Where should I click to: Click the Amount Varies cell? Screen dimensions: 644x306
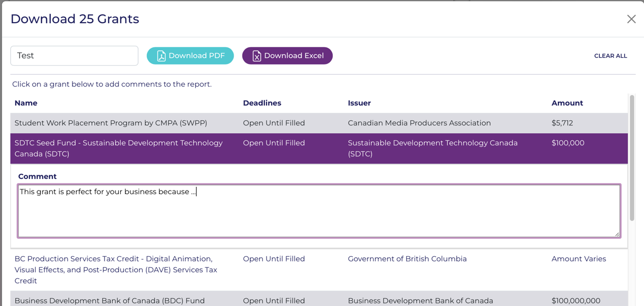click(x=578, y=259)
